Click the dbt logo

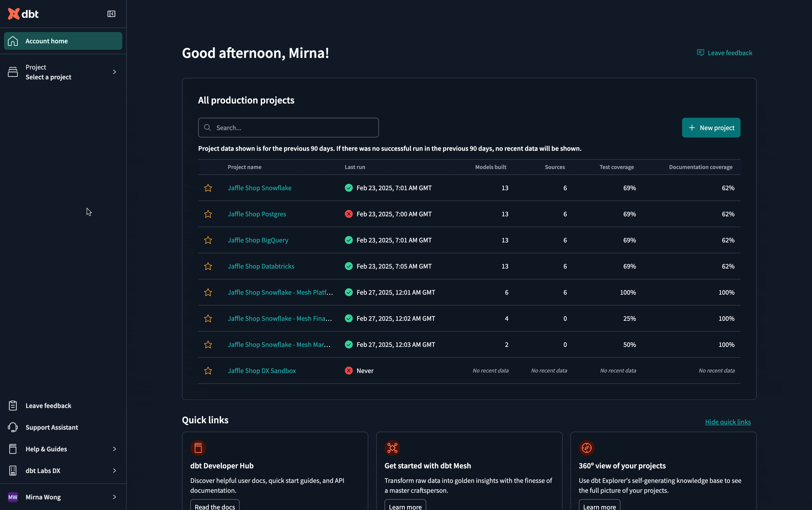tap(23, 14)
